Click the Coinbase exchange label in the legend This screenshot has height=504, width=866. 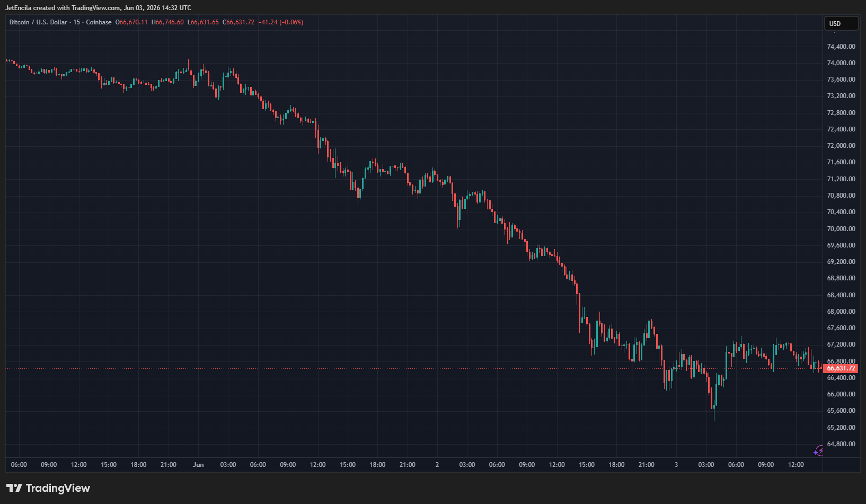click(99, 22)
